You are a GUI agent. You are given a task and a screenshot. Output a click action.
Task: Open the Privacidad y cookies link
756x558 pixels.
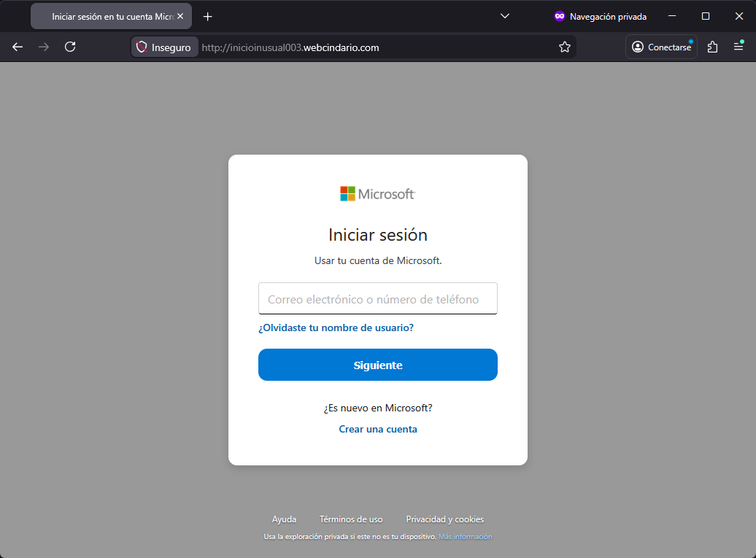[x=444, y=519]
